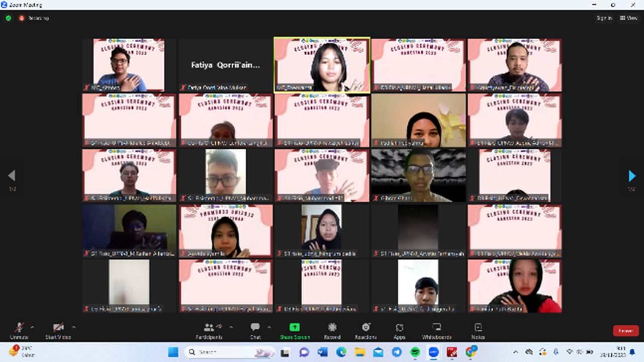Open the View layout menu
644x362 pixels.
click(628, 18)
